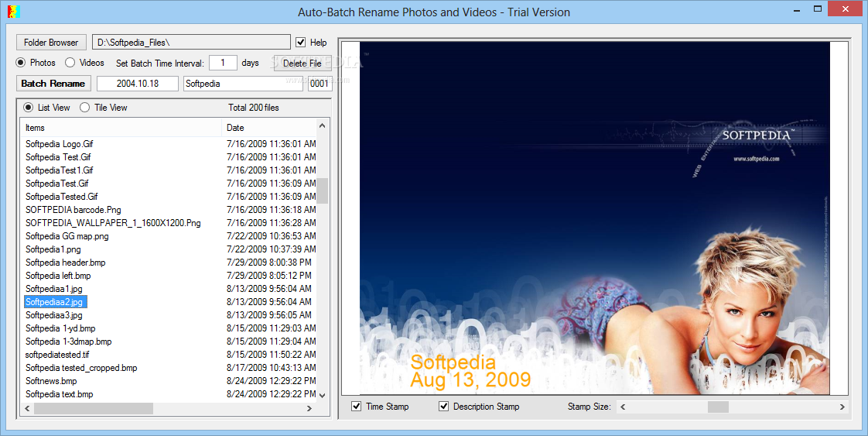The width and height of the screenshot is (868, 436).
Task: Toggle the Help checkbox
Action: coord(301,42)
